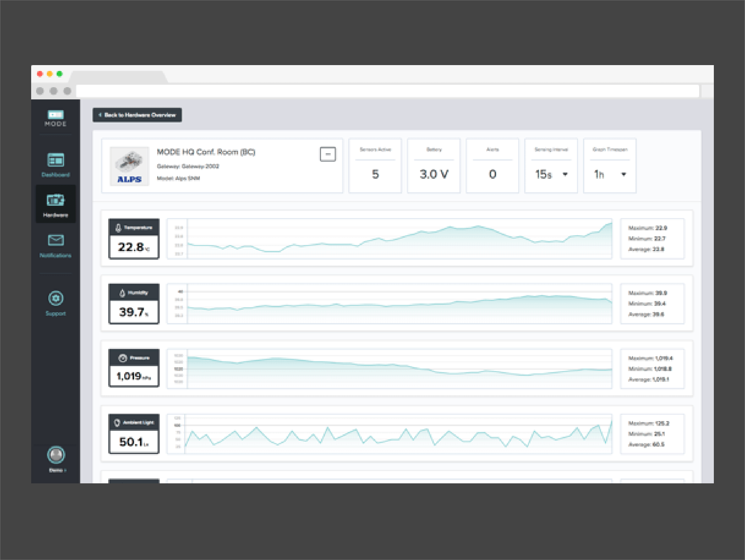Open the Dashboard sidebar icon
This screenshot has height=560, width=745.
[x=56, y=160]
